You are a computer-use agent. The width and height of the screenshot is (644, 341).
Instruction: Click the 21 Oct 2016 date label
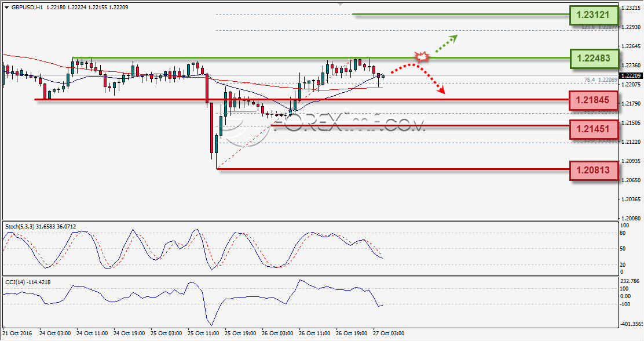(17, 333)
